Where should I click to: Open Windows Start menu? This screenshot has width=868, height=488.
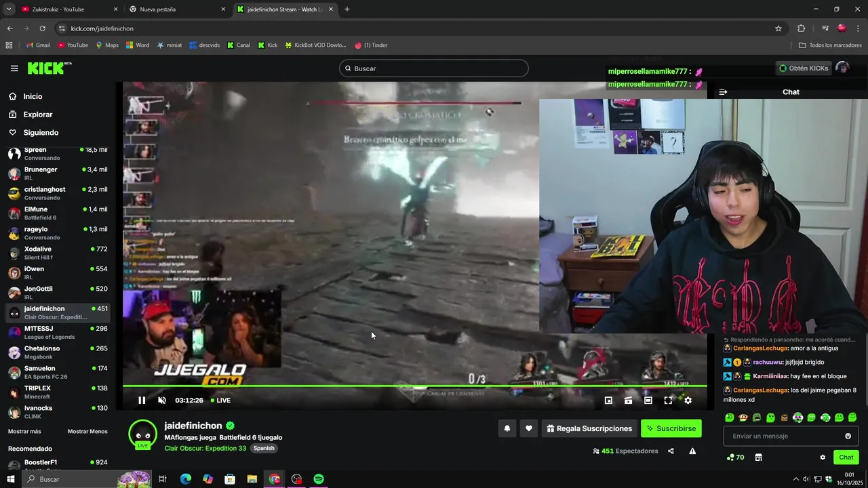[10, 479]
